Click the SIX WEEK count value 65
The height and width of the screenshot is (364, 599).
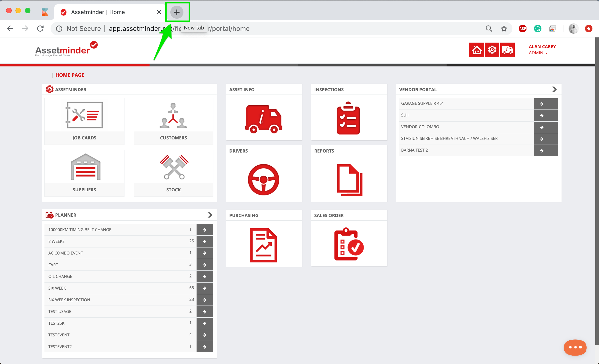click(191, 288)
